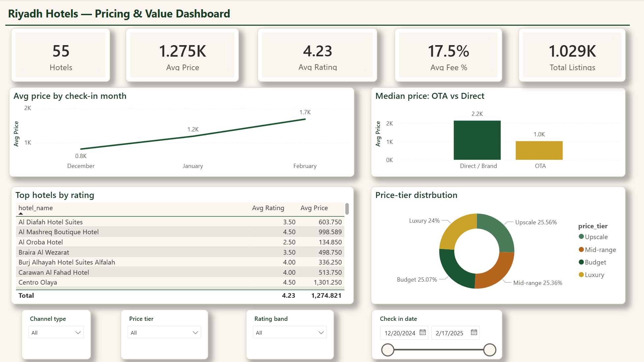Click the 1.275K Avg Price card

click(x=182, y=55)
